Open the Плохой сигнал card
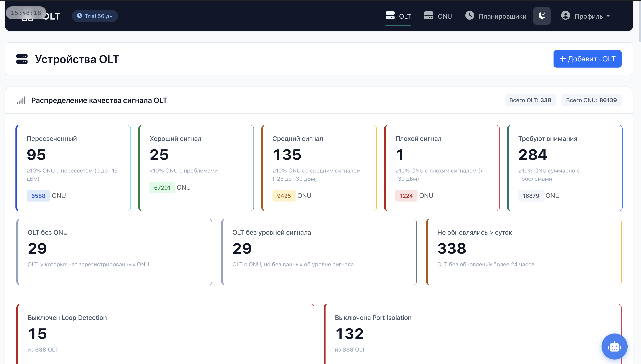The image size is (641, 364). pos(442,168)
